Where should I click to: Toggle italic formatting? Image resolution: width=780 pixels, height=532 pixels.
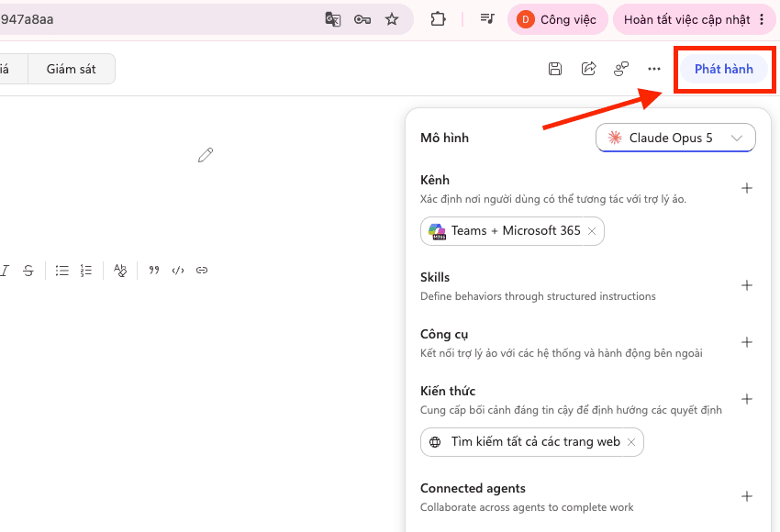5,271
